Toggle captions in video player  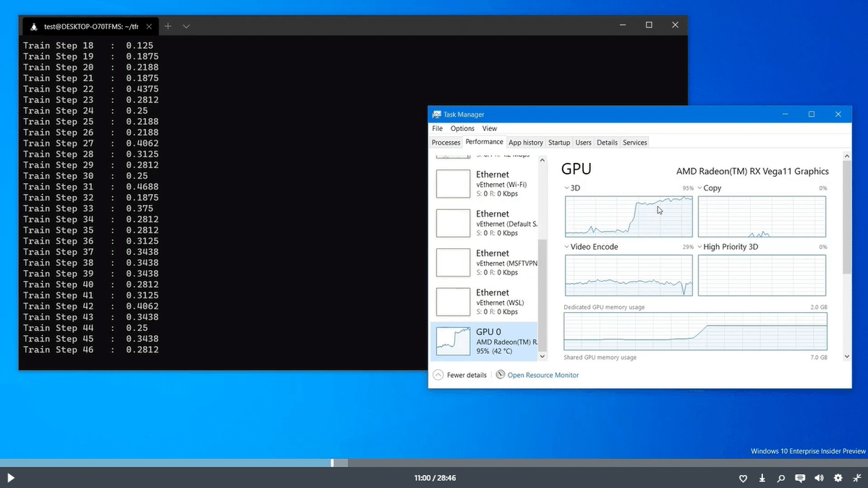pos(800,478)
